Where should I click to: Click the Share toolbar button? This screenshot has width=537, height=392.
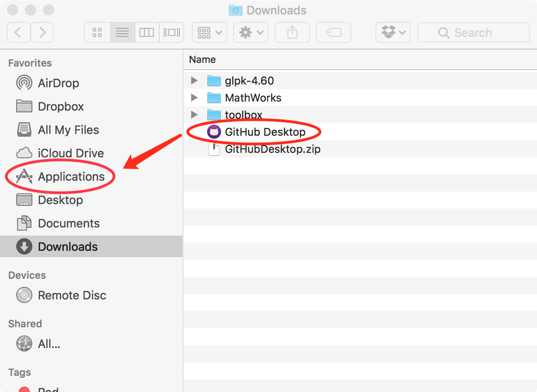[292, 32]
